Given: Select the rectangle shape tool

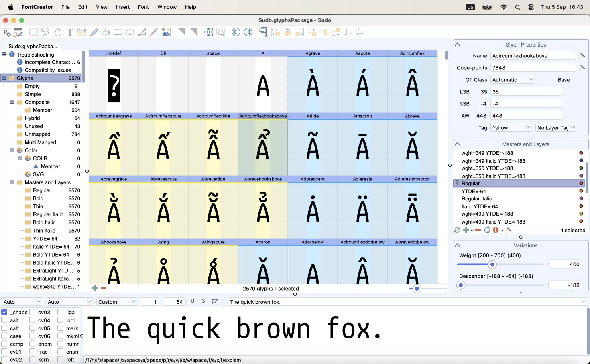Looking at the screenshot, I should [x=118, y=32].
